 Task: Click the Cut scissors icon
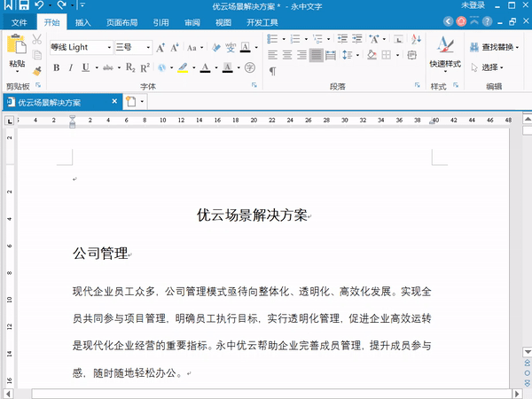click(x=37, y=39)
